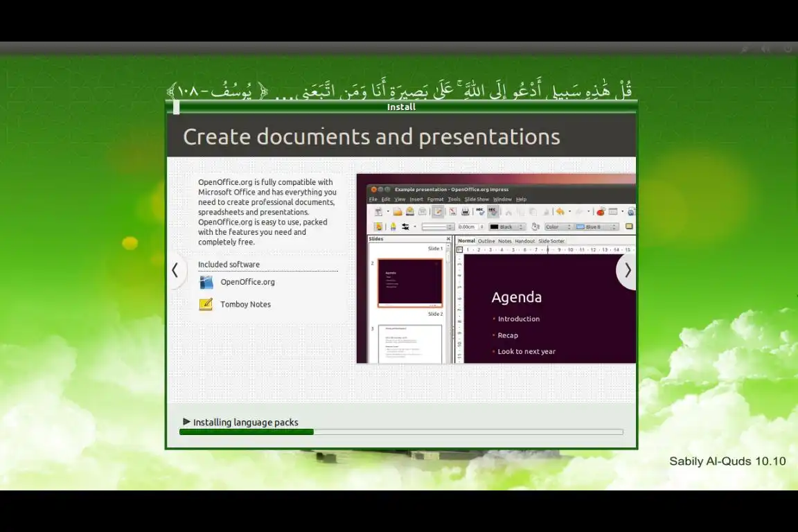The image size is (798, 532).
Task: Click the 'Look to next year' bullet
Action: click(x=526, y=352)
